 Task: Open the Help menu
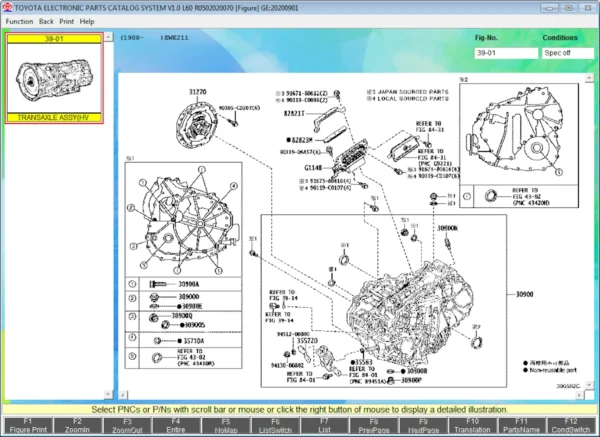click(87, 21)
